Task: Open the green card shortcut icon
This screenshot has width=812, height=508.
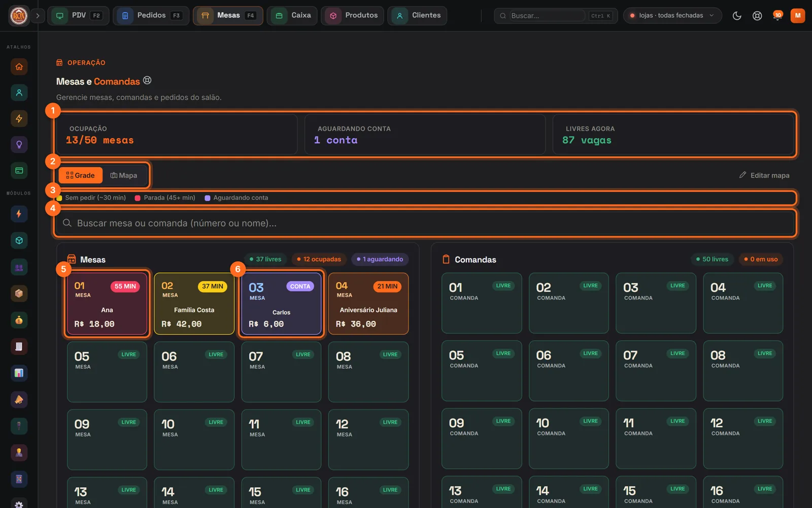Action: 19,170
